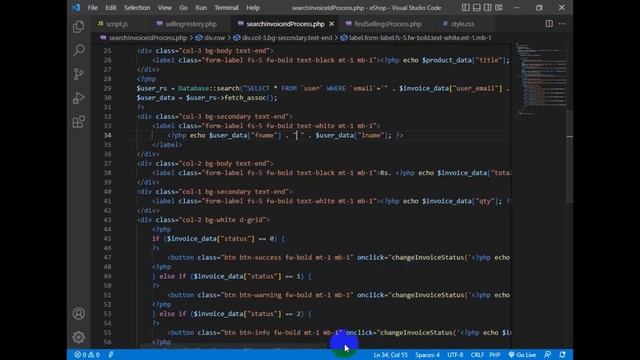Change line ending via CRLF
Viewport: 640px width, 360px height.
477,355
